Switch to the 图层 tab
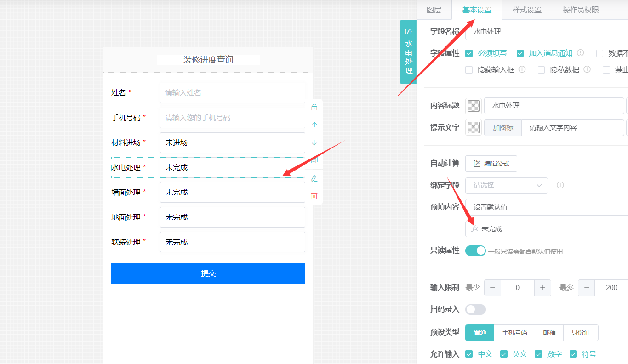 click(434, 10)
